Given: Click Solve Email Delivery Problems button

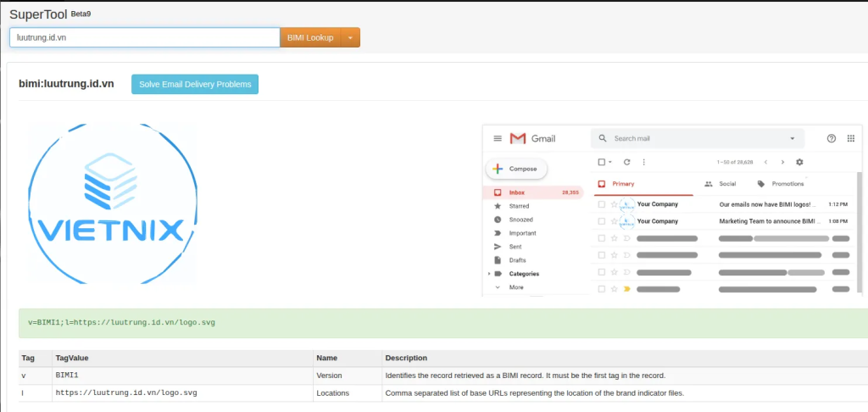Looking at the screenshot, I should [195, 84].
